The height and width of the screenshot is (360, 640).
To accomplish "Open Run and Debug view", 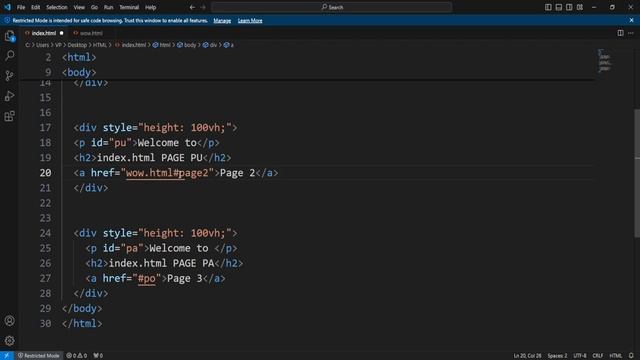I will 9,96.
